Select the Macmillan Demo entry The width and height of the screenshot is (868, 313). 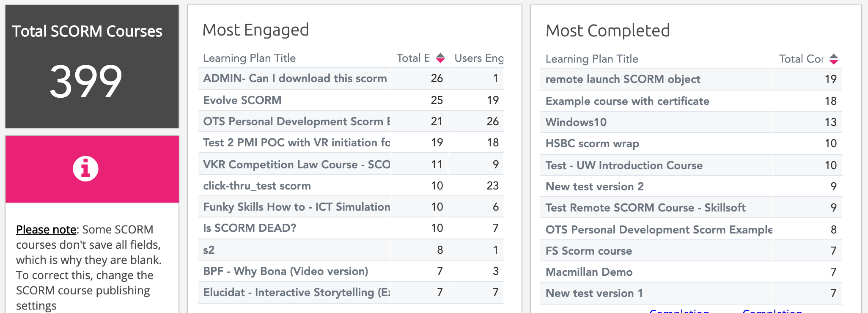589,272
